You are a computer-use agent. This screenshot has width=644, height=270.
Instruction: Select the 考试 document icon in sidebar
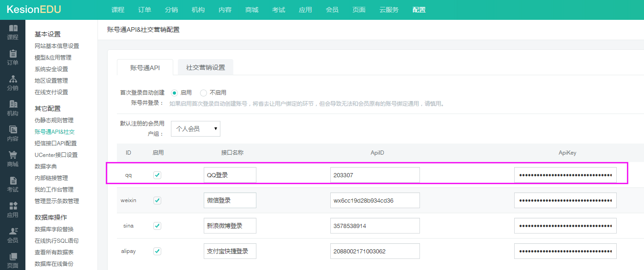pyautogui.click(x=13, y=181)
